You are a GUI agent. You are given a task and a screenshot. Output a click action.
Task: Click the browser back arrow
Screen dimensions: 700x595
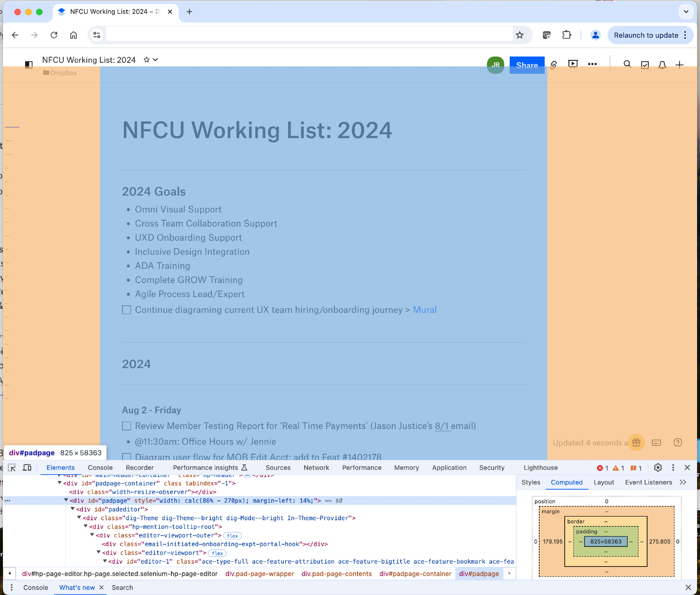[x=15, y=35]
